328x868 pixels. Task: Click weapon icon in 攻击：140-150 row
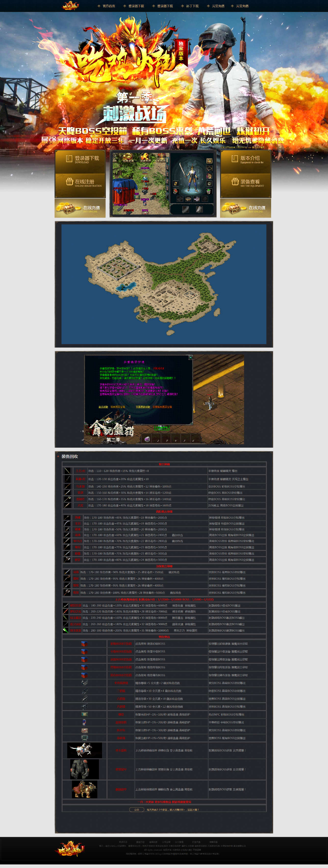coord(67,486)
